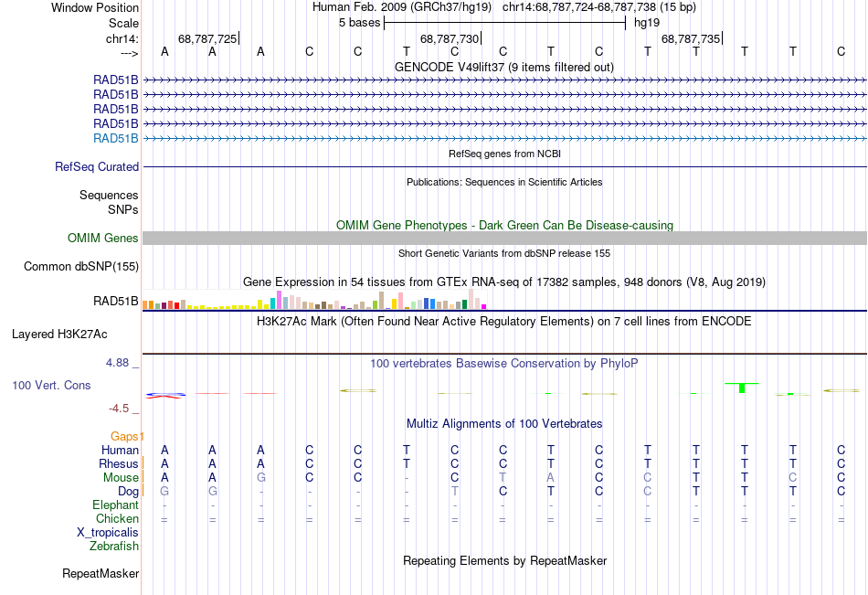Image resolution: width=868 pixels, height=595 pixels.
Task: Open the H3K27Ac Mark track title
Action: tap(504, 322)
